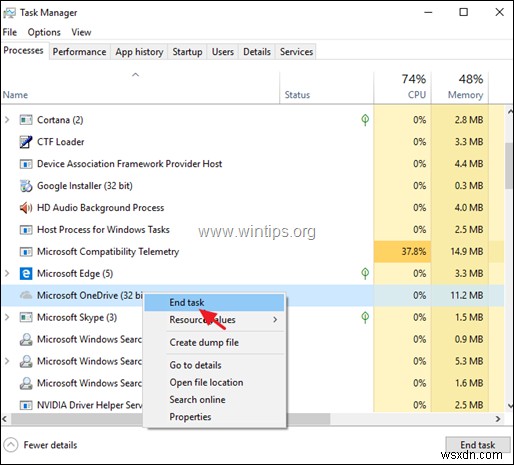This screenshot has height=465, width=514.
Task: Open the View menu
Action: click(81, 32)
